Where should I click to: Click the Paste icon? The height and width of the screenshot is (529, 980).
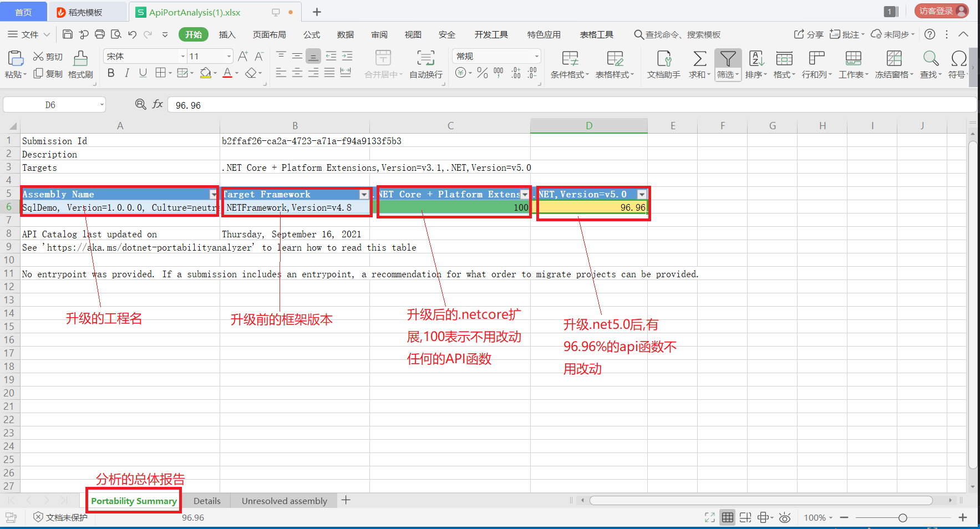tap(15, 58)
